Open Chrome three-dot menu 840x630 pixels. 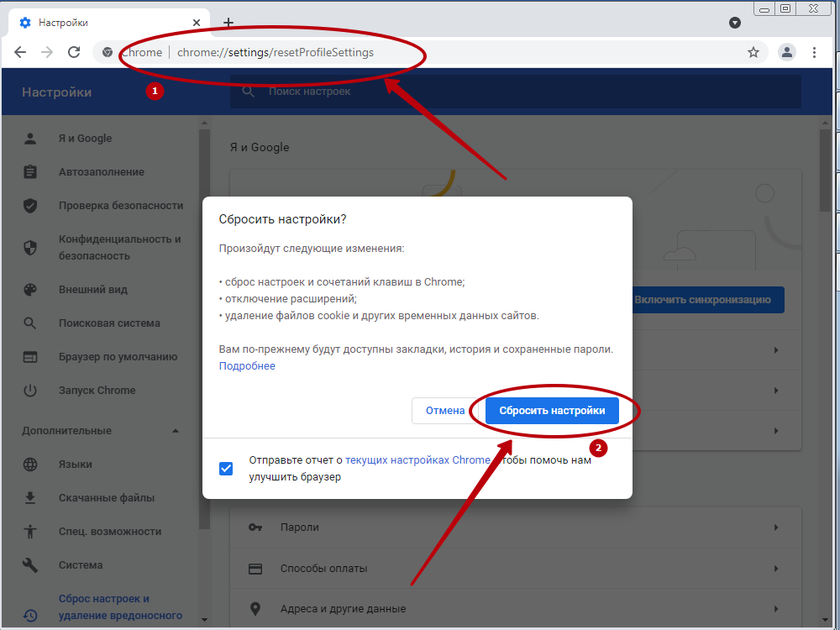[815, 52]
